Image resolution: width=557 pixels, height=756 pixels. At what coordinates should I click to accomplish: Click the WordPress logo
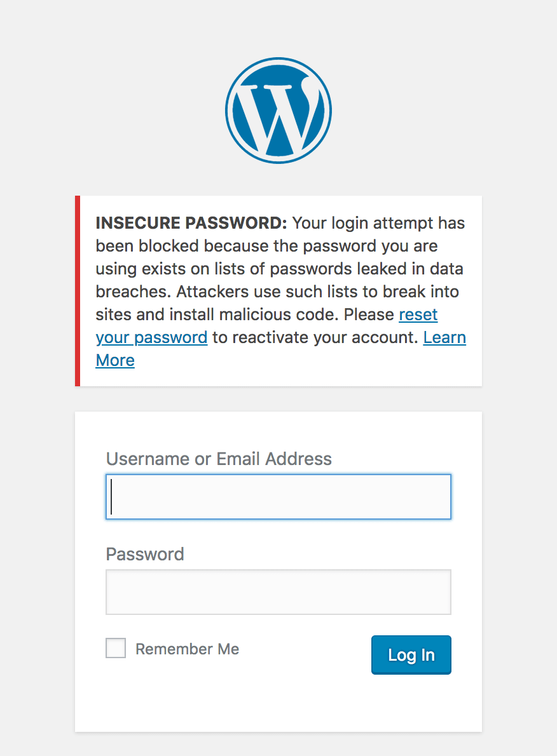click(x=278, y=111)
